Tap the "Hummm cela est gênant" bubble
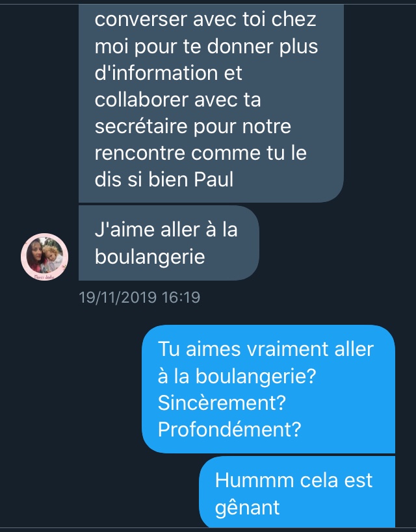This screenshot has height=532, width=416. tap(297, 492)
